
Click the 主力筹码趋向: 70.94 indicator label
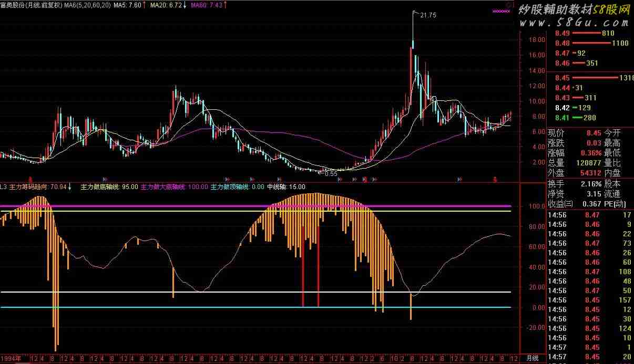pos(38,186)
